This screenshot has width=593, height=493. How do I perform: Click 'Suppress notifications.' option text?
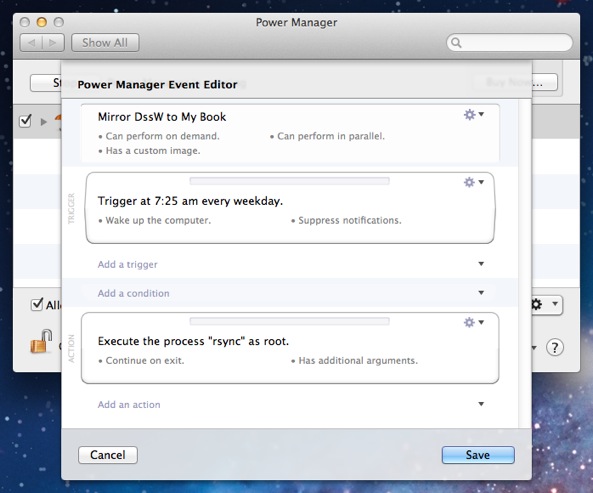coord(350,220)
